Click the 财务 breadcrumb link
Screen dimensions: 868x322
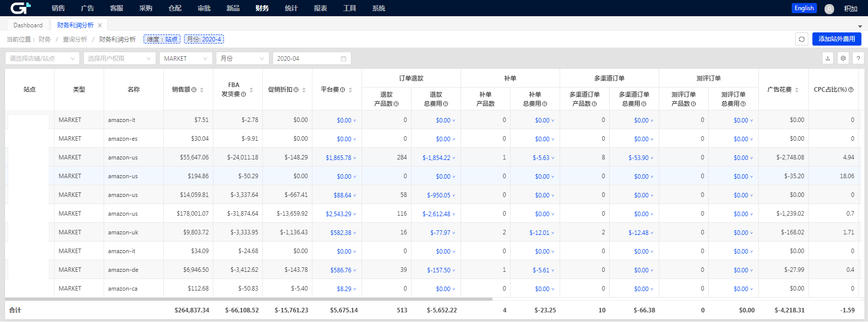[x=44, y=39]
